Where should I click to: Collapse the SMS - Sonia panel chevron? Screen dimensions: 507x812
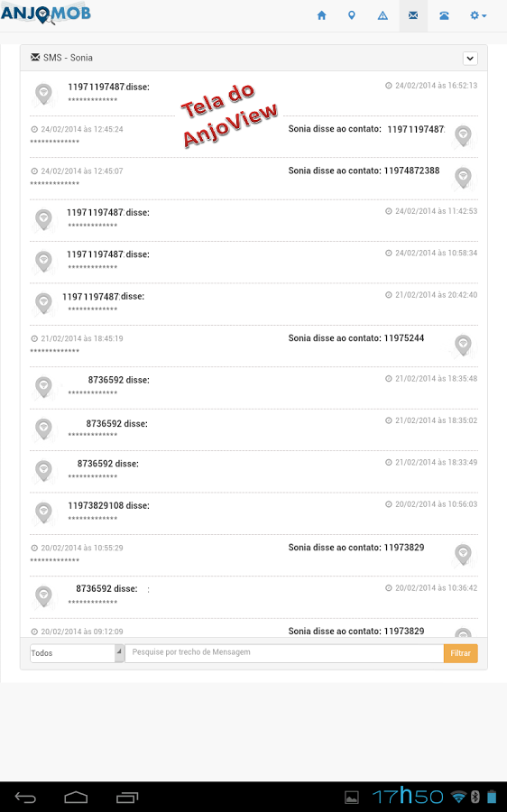coord(470,58)
